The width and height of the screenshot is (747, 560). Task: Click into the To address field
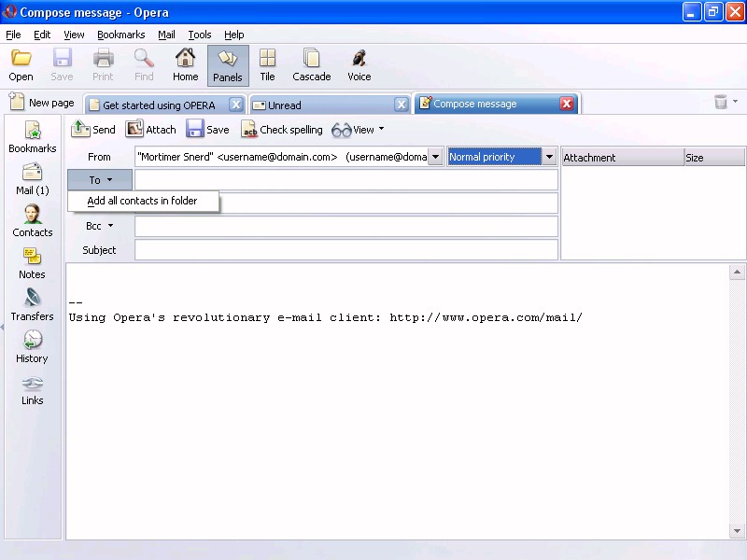pyautogui.click(x=346, y=180)
